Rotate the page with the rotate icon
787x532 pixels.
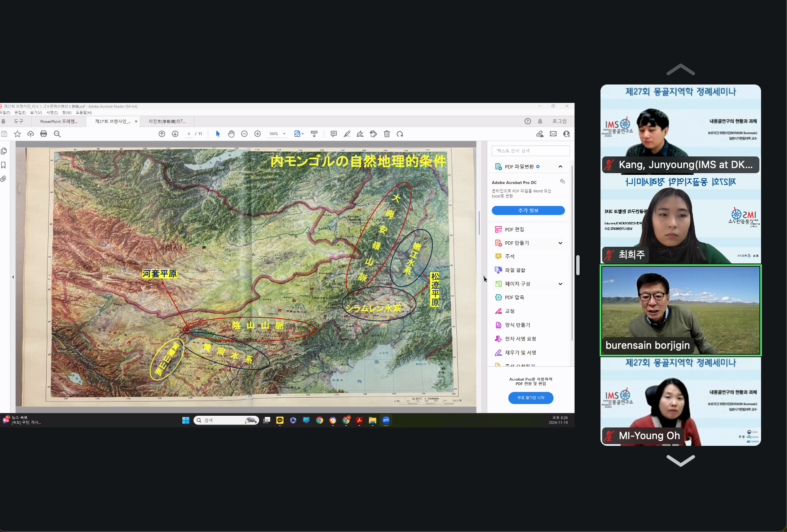pos(400,134)
